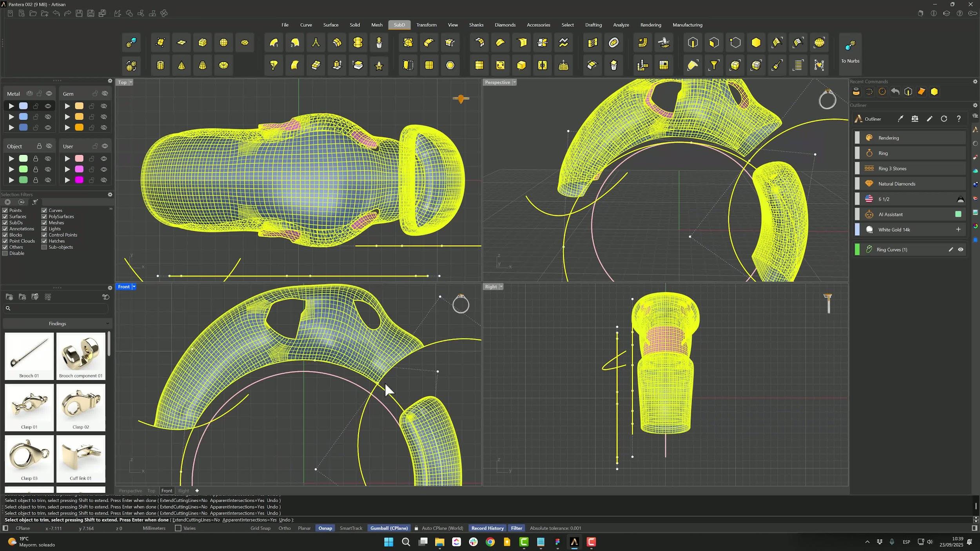Check the Disable selection filter box
This screenshot has height=551, width=980.
point(5,254)
